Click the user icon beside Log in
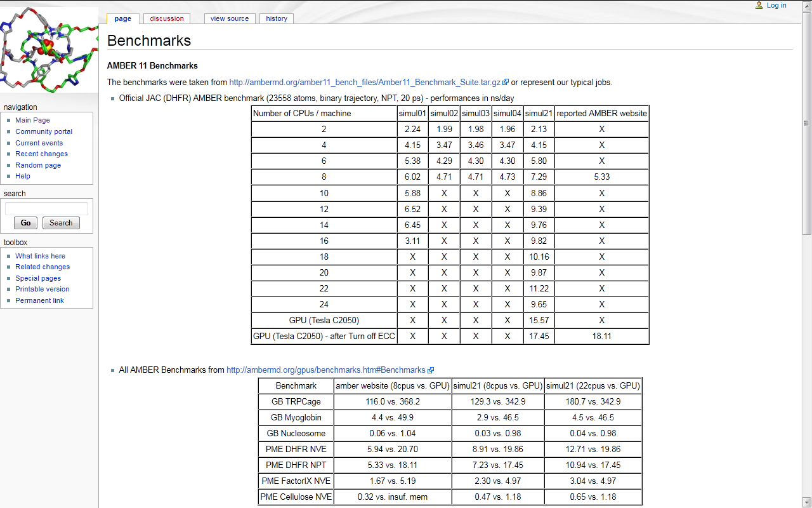The width and height of the screenshot is (812, 508). coord(759,5)
